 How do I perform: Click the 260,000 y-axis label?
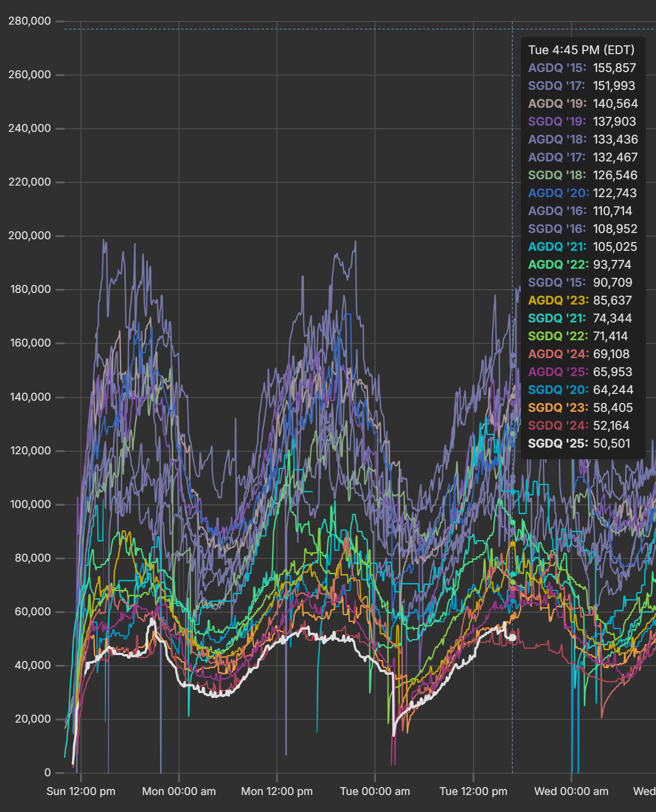click(x=30, y=75)
